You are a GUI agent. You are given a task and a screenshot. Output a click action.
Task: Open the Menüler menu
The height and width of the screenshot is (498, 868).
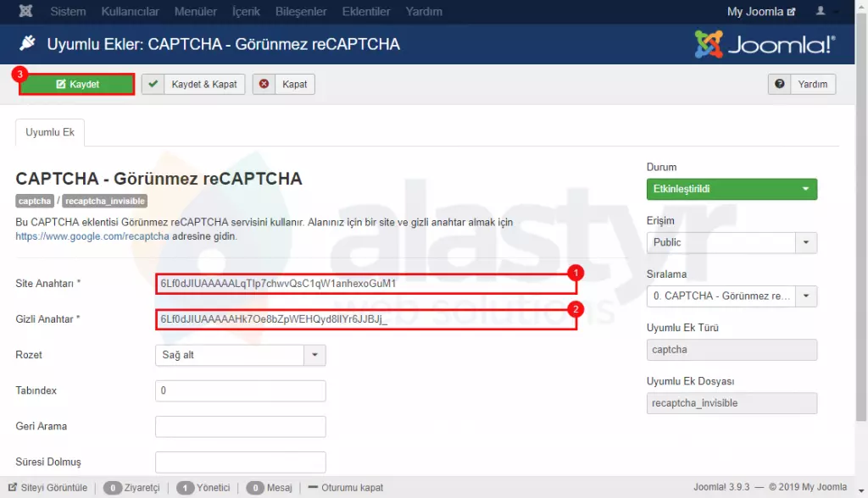[196, 12]
